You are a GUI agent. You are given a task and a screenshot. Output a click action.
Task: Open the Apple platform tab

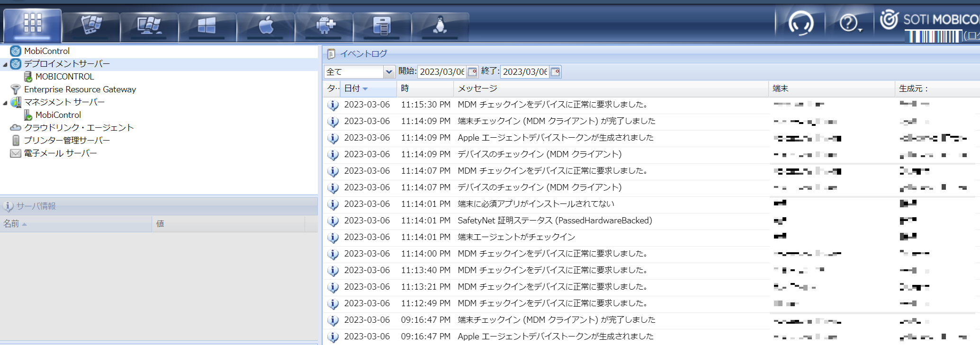[x=266, y=27]
